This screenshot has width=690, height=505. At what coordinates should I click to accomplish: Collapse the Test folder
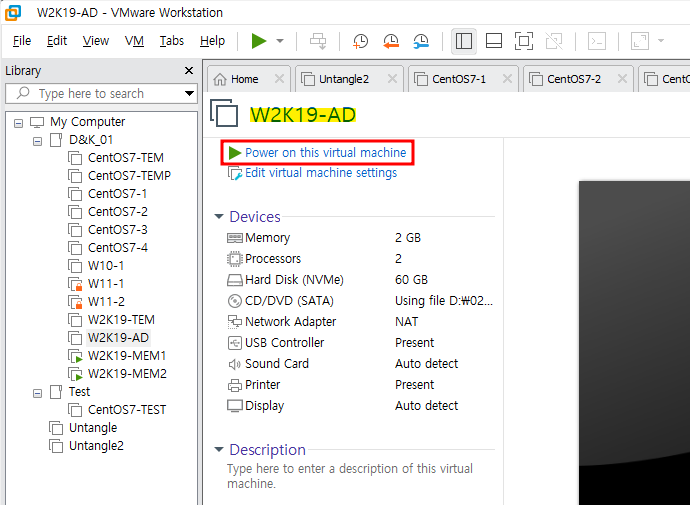pyautogui.click(x=37, y=393)
